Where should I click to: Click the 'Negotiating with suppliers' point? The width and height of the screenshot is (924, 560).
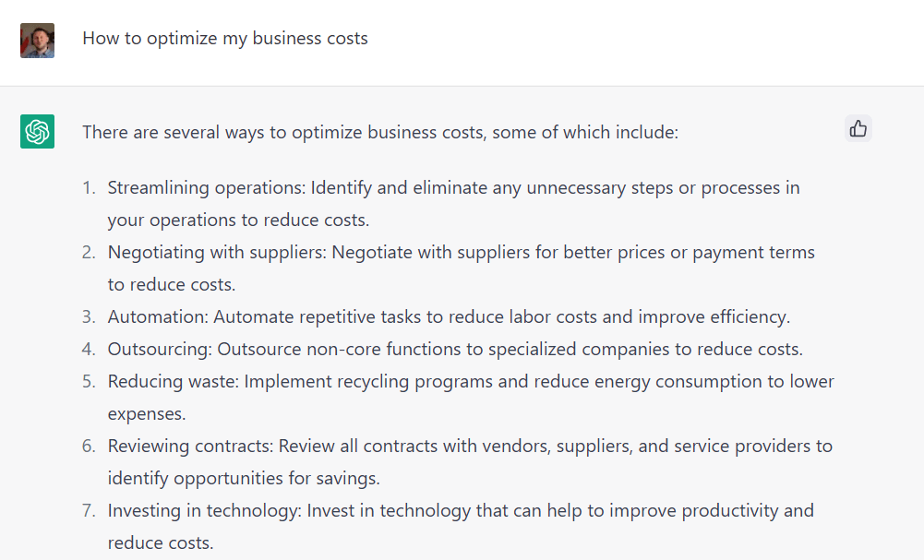[462, 252]
